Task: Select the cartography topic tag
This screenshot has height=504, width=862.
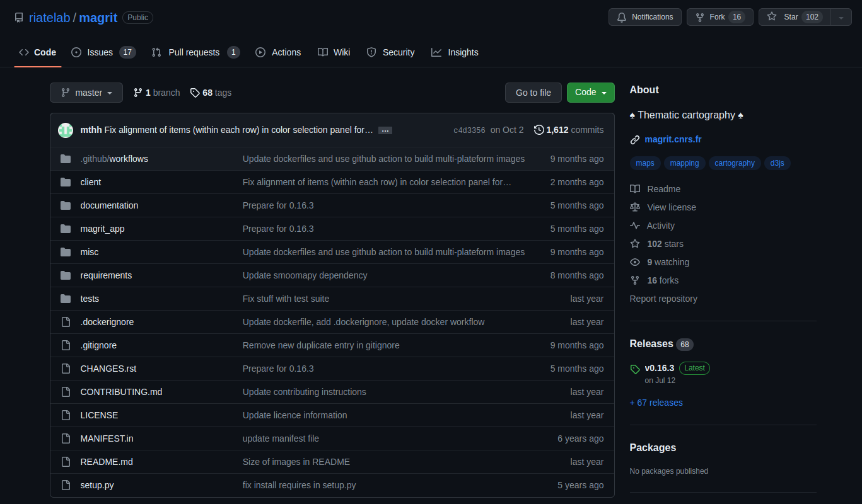Action: [x=734, y=163]
